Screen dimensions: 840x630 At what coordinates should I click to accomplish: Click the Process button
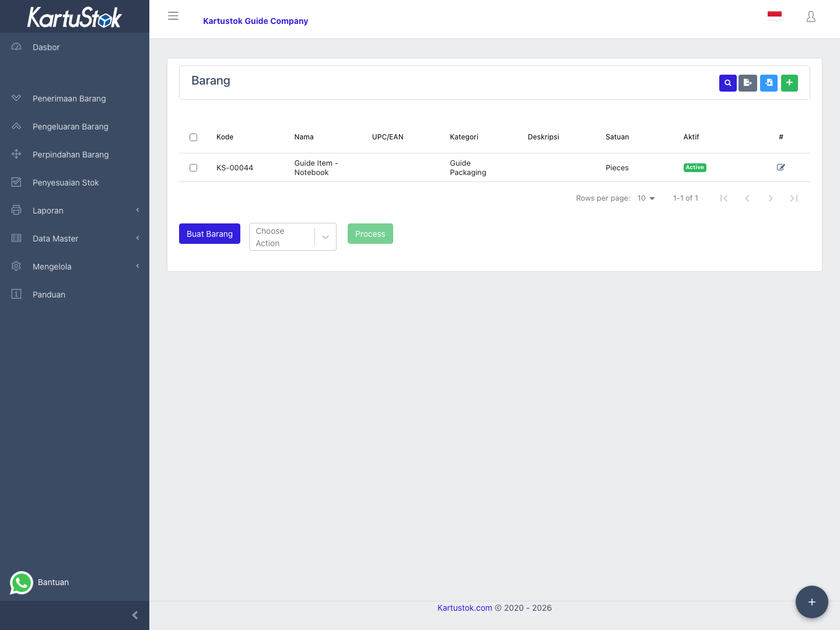tap(370, 234)
